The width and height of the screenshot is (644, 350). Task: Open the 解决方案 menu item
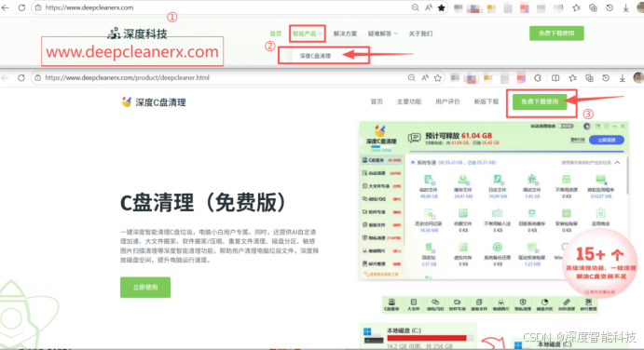click(345, 34)
